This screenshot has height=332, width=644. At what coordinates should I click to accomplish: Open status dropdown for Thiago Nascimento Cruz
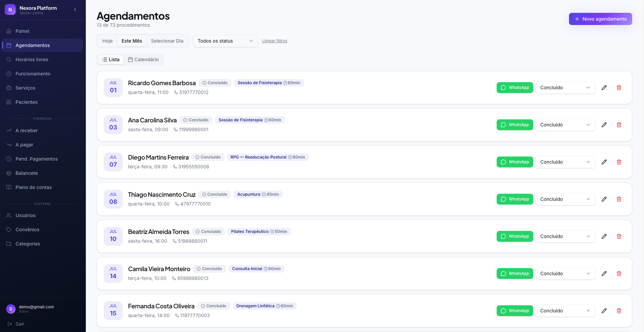tap(565, 199)
